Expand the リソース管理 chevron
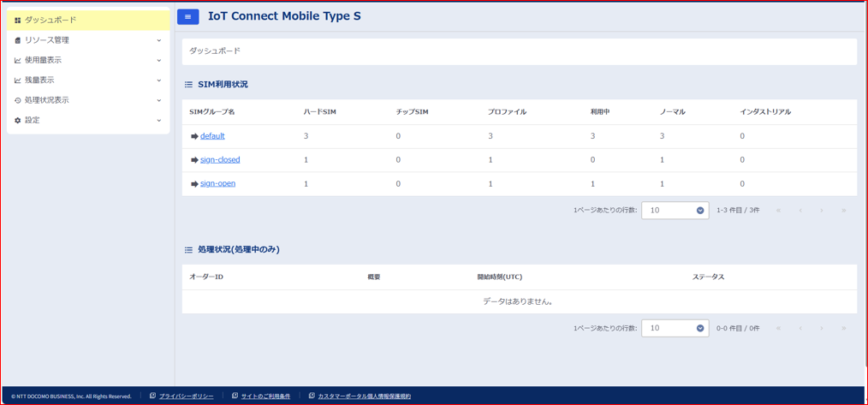The image size is (868, 405). coord(159,40)
